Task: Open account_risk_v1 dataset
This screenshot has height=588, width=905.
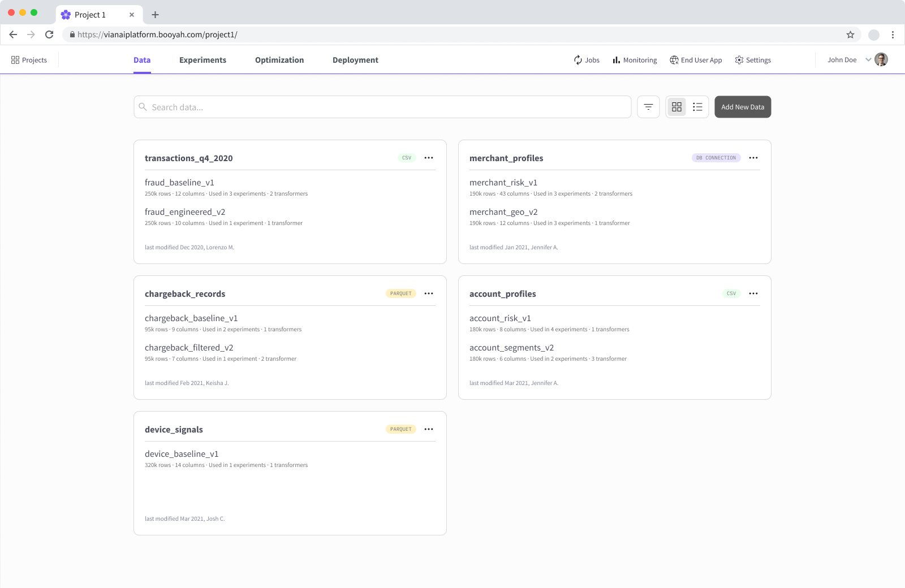Action: tap(500, 318)
